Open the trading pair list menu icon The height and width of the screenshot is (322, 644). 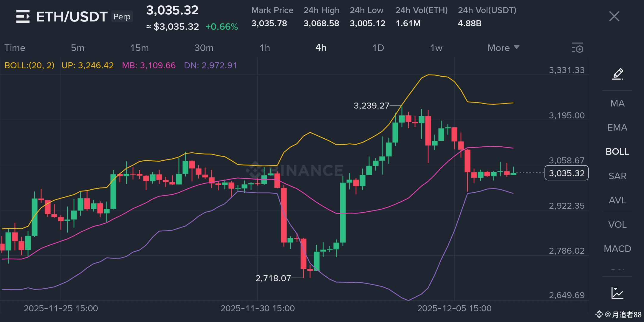click(x=23, y=16)
